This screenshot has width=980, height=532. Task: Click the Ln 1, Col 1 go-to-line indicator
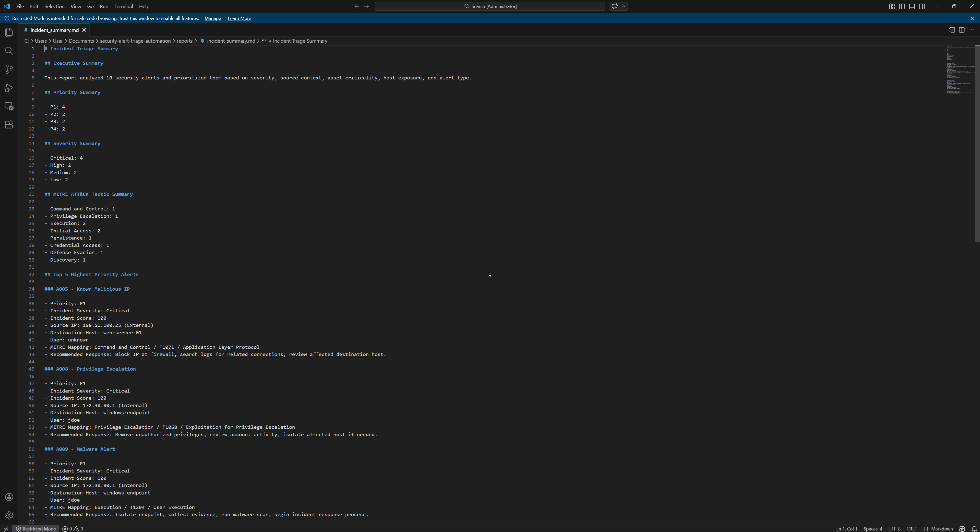[846, 529]
